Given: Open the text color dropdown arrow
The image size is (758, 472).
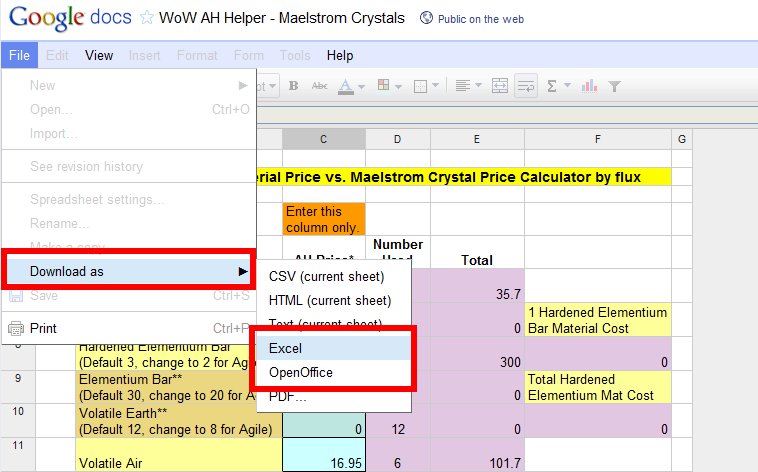Looking at the screenshot, I should (361, 87).
